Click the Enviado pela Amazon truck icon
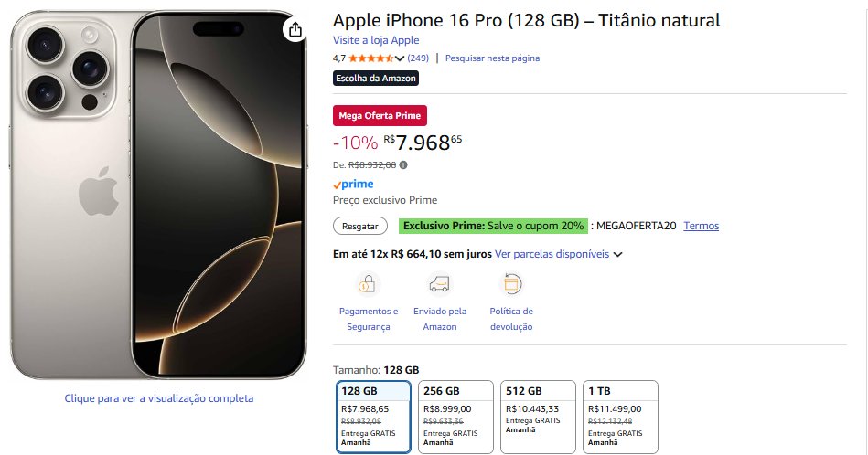This screenshot has width=868, height=455. coord(440,284)
